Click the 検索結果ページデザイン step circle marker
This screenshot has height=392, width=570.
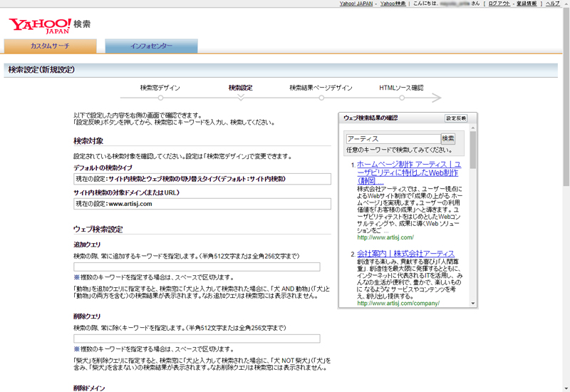321,98
